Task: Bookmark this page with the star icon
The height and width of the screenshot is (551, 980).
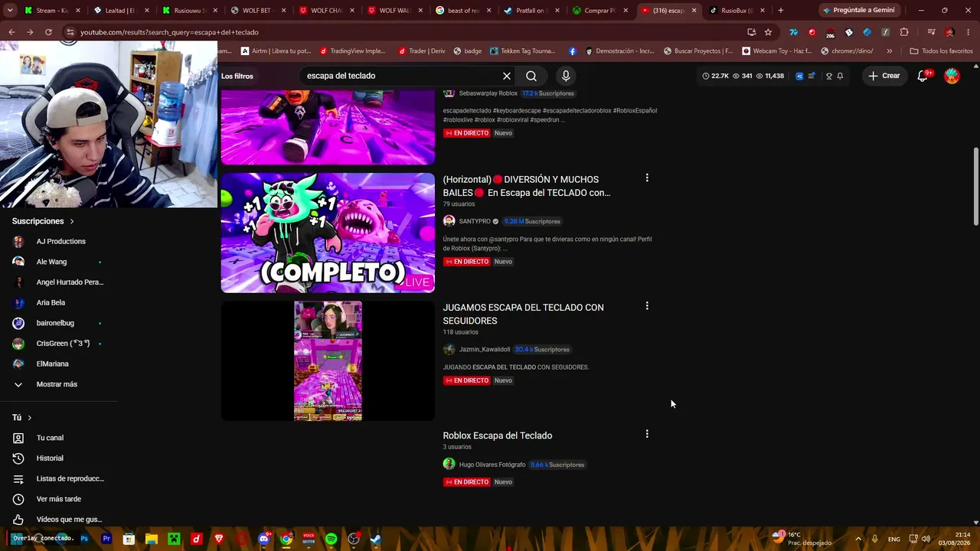Action: click(x=768, y=32)
